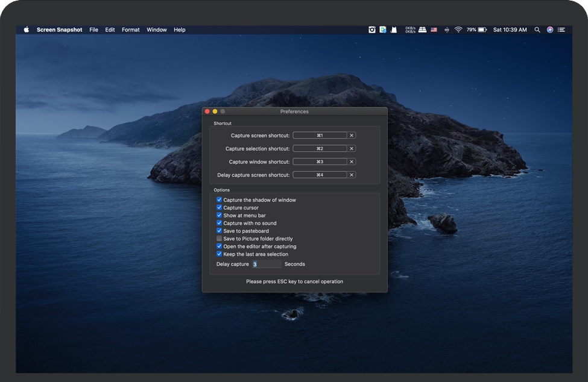Image resolution: width=588 pixels, height=382 pixels.
Task: Uncheck Capture cursor option
Action: pos(219,207)
